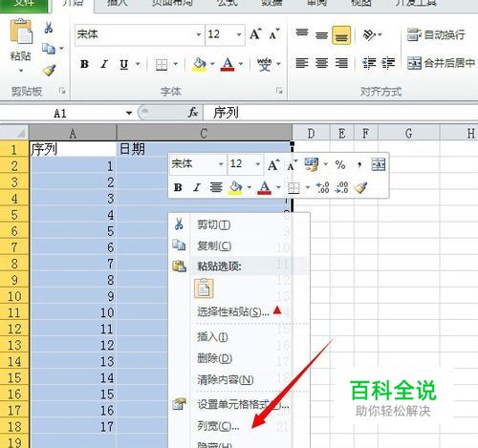Decrease indent in ribbon
The height and width of the screenshot is (448, 478).
click(x=369, y=63)
